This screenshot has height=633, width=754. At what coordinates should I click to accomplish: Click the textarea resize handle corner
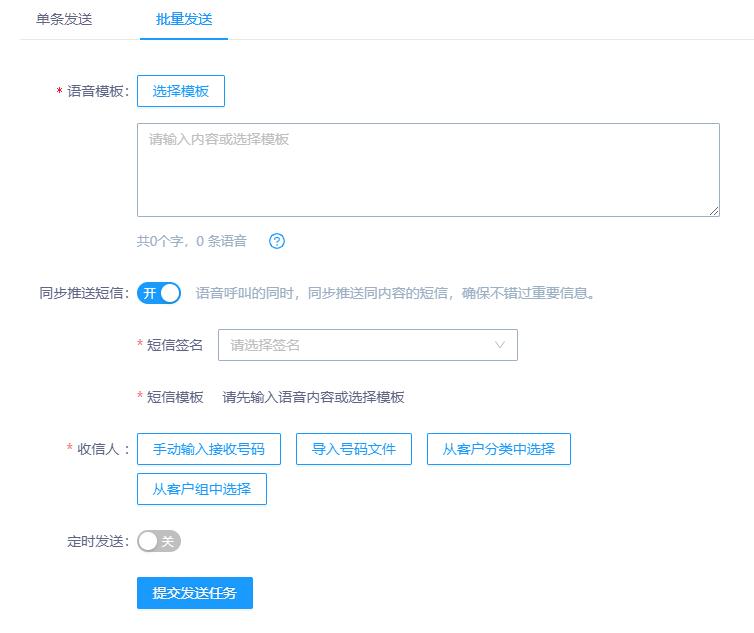[714, 211]
